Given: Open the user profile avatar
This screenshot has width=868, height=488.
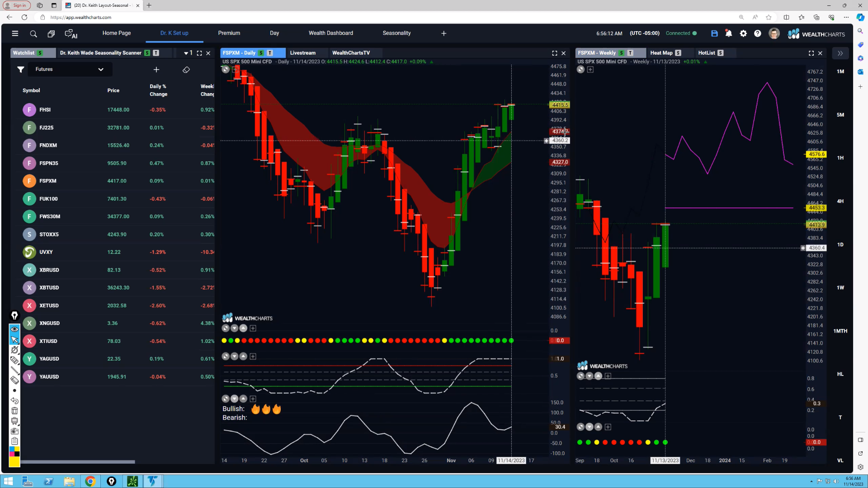Looking at the screenshot, I should (x=774, y=33).
